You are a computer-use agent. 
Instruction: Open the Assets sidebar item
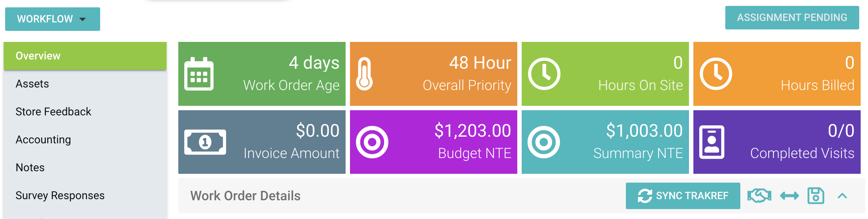[x=32, y=84]
